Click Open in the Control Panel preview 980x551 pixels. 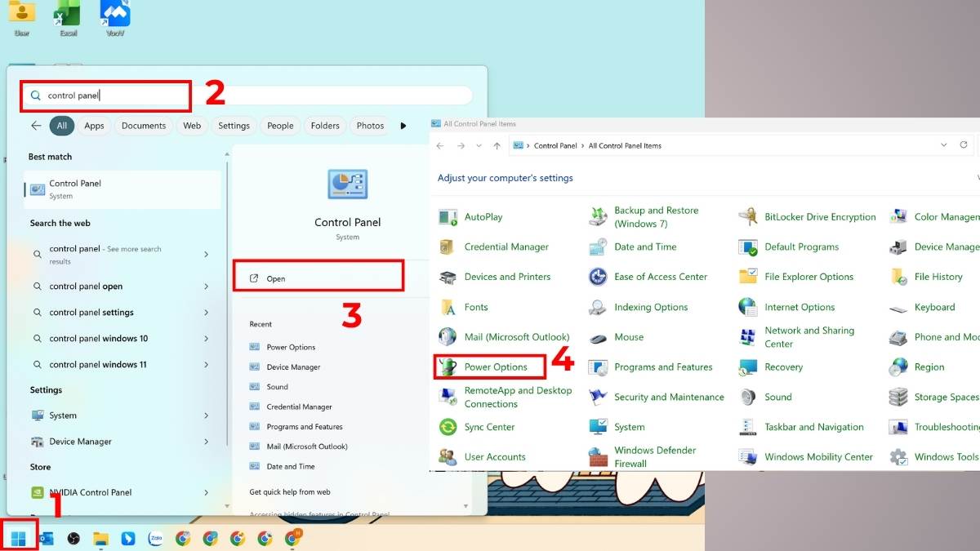click(318, 278)
